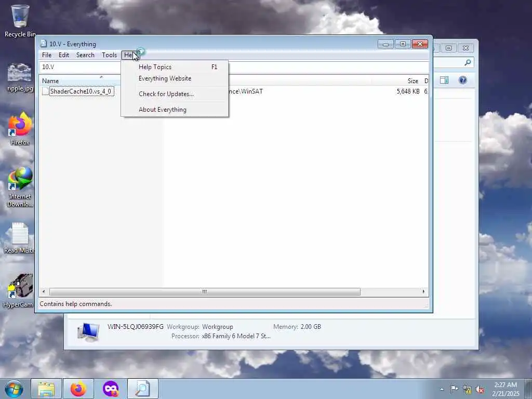Screen dimensions: 532x399
Task: Open the Windows Start menu orb
Action: click(14, 389)
